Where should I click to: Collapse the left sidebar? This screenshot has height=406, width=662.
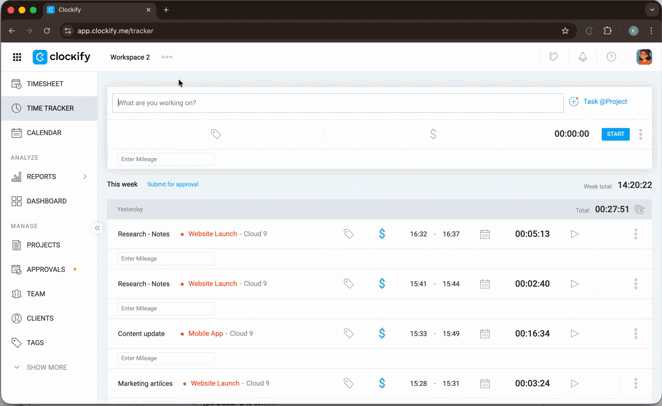[x=97, y=228]
